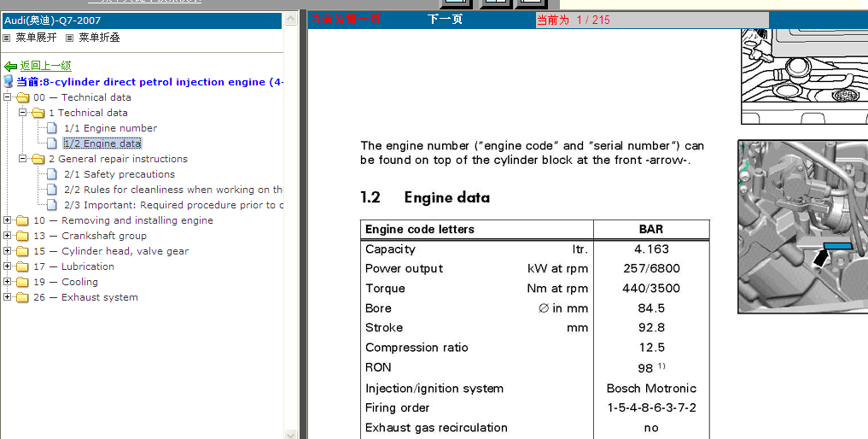Click the folder icon of 19 — Cooling
Screen dimensions: 868x439
[23, 282]
